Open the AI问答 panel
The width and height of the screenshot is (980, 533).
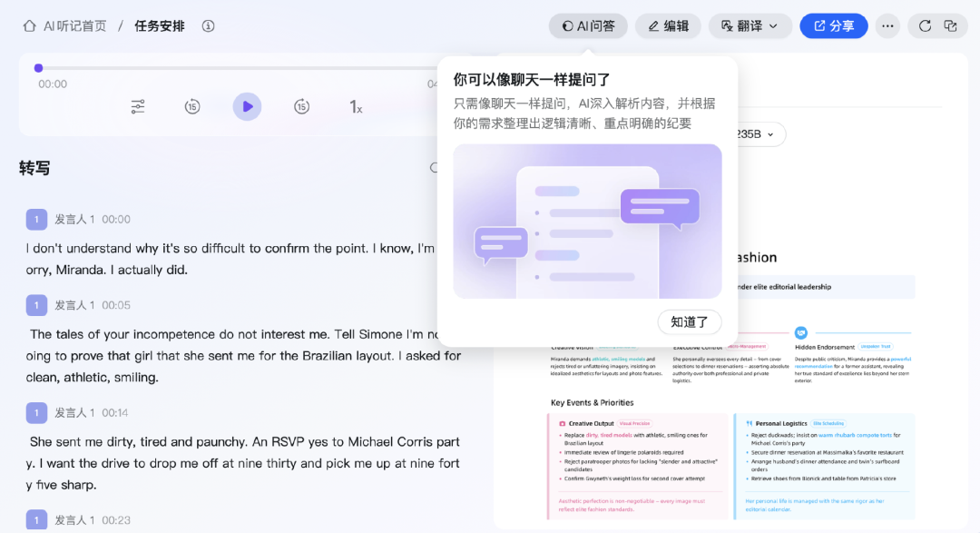(588, 26)
